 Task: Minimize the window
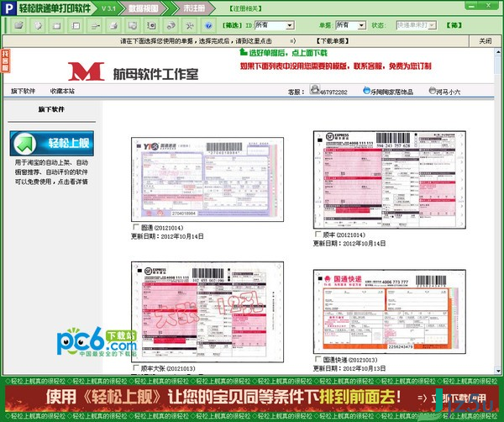pos(472,6)
